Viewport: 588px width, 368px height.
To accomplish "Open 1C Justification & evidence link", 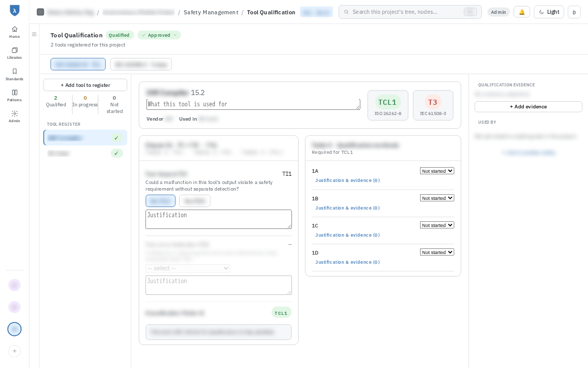I will (347, 235).
